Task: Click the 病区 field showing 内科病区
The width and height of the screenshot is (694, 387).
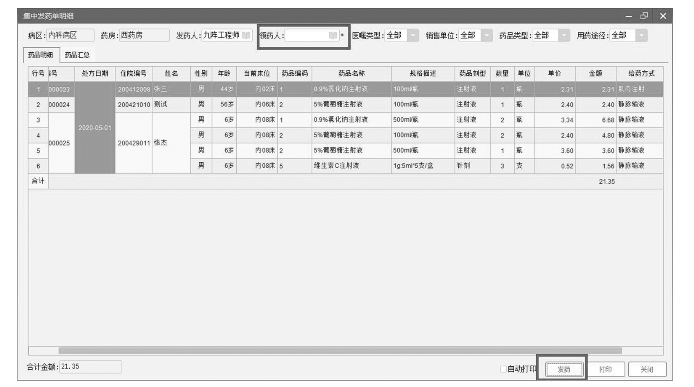Action: point(70,35)
